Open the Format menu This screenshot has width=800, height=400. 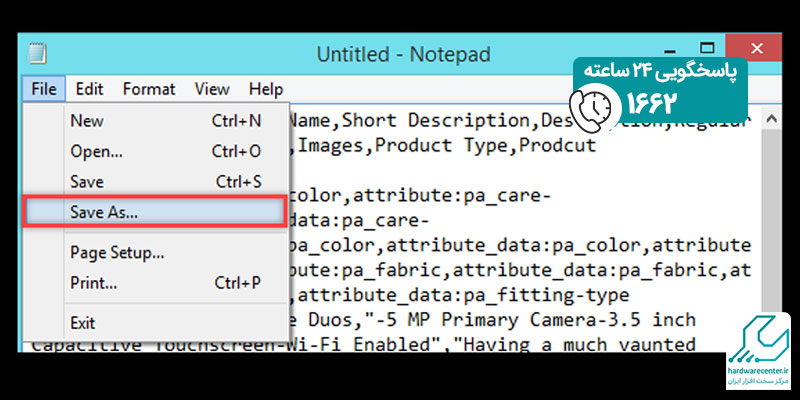pyautogui.click(x=149, y=89)
